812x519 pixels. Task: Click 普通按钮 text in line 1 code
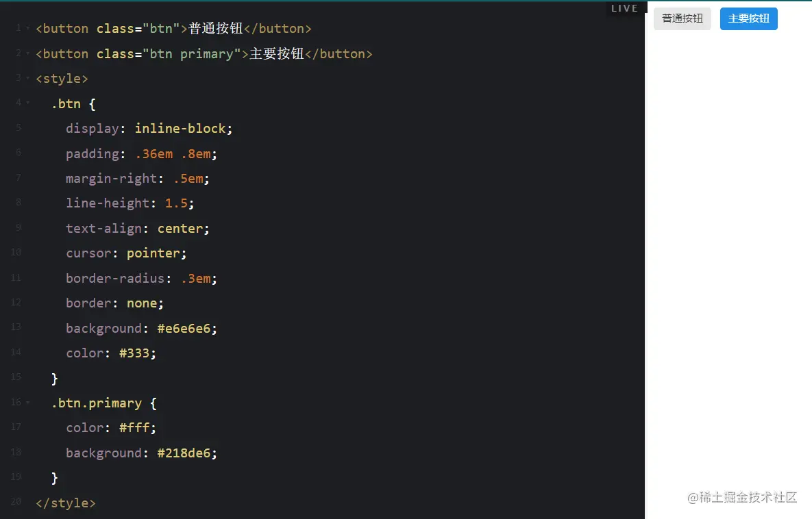pos(215,29)
